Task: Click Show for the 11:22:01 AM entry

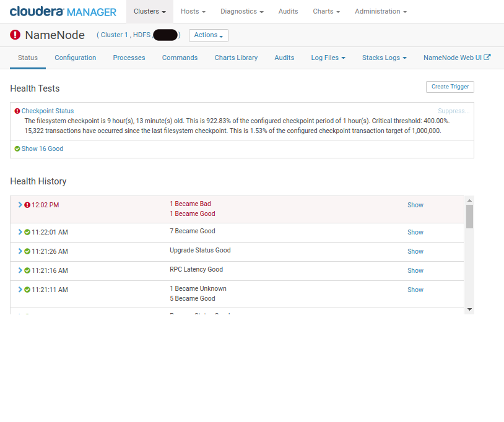Action: point(415,232)
